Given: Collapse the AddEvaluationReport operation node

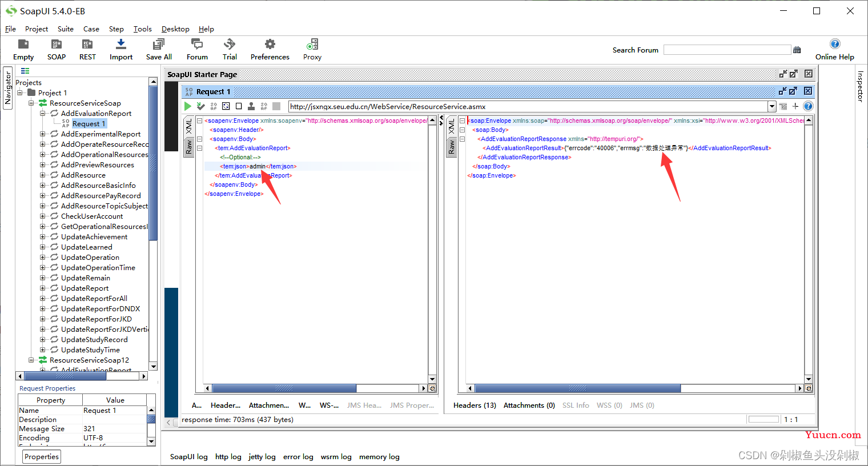Looking at the screenshot, I should [43, 113].
